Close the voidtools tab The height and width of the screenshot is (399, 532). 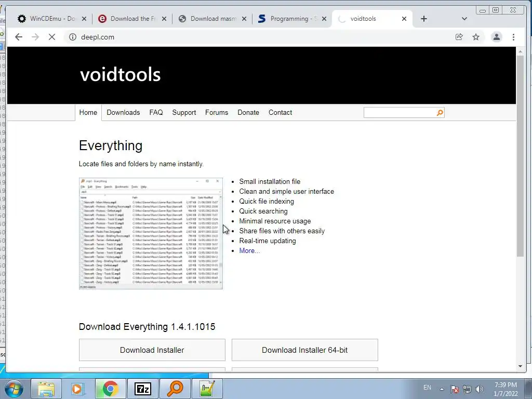404,19
